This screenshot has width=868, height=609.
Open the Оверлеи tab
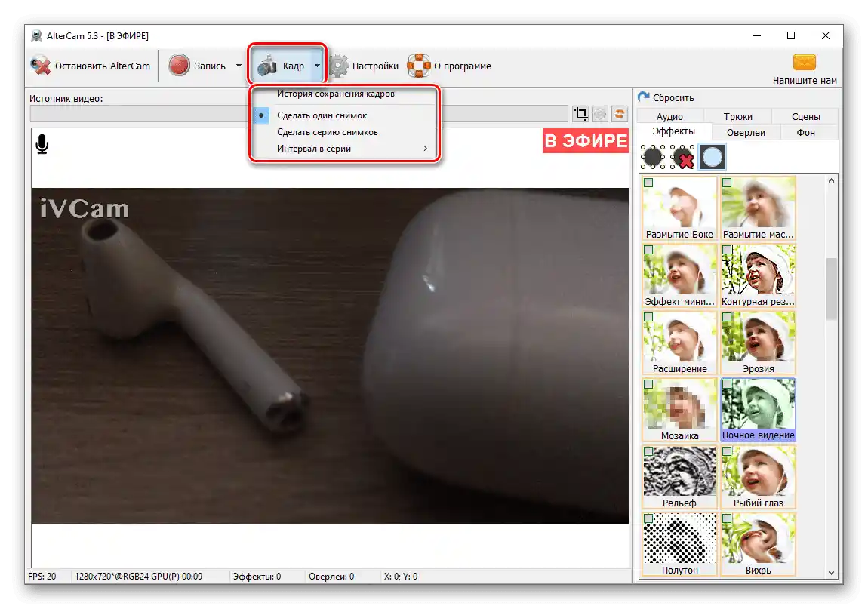[x=746, y=132]
